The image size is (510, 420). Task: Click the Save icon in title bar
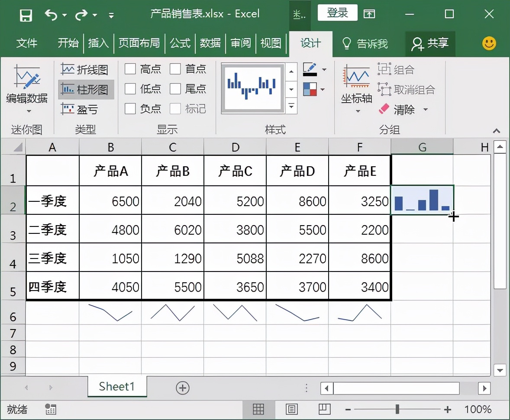pos(26,15)
